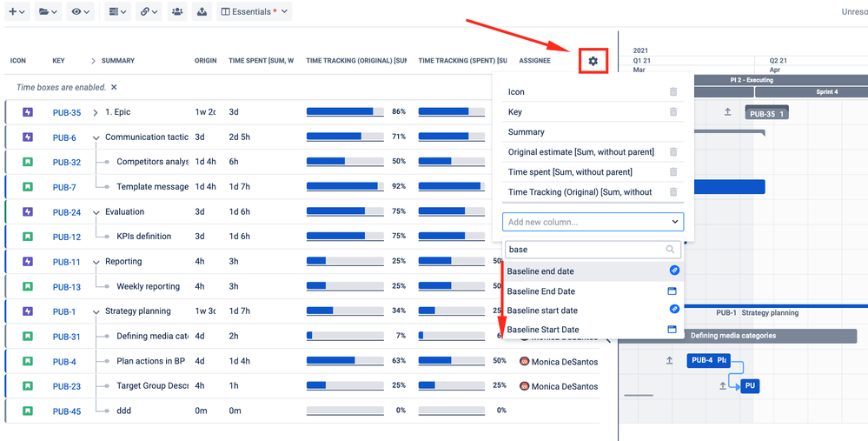868x441 pixels.
Task: Open the folder menu in the toolbar
Action: (x=48, y=11)
